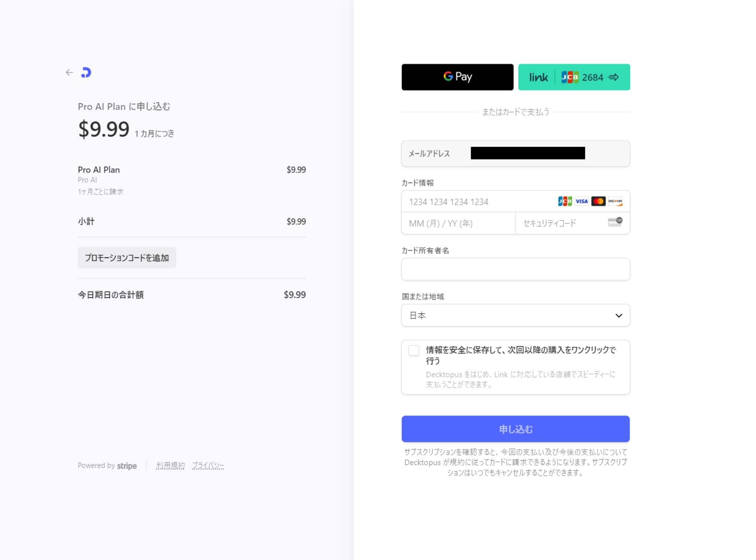Click the CVC security code card icon
756x560 pixels.
(615, 222)
